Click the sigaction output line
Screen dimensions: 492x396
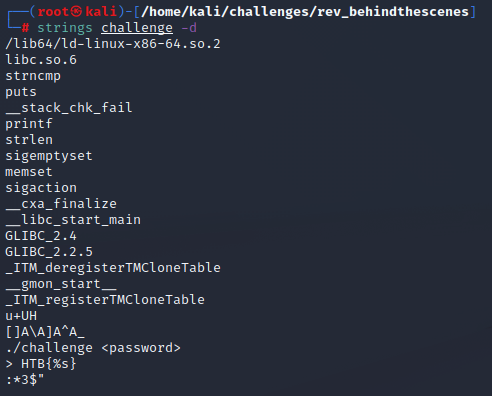click(41, 188)
